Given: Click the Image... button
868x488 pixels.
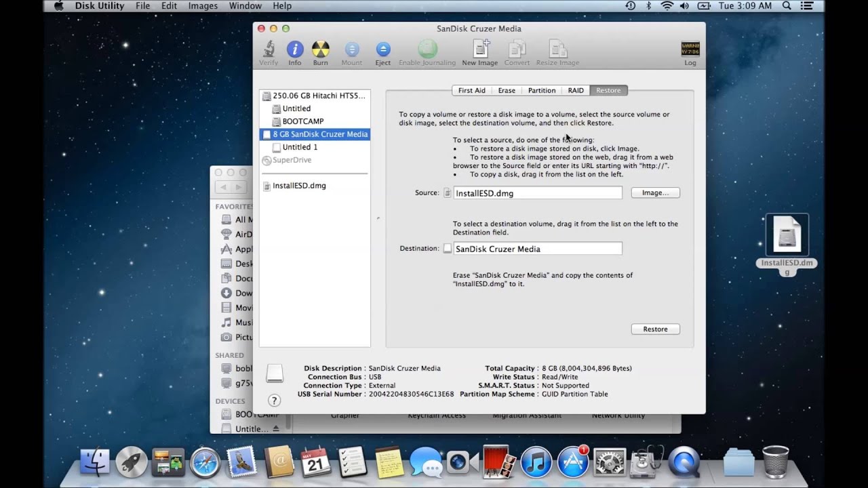Looking at the screenshot, I should 655,192.
